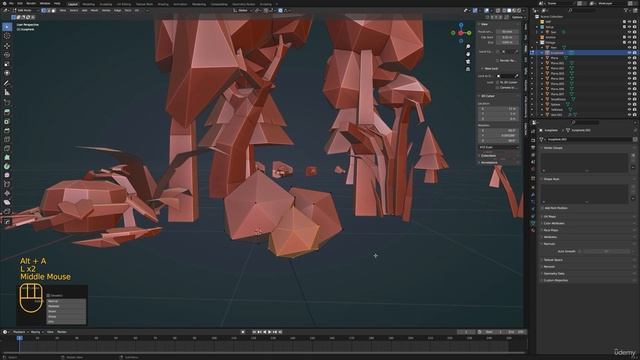Open the Render properties tab
The width and height of the screenshot is (640, 360).
tap(533, 140)
